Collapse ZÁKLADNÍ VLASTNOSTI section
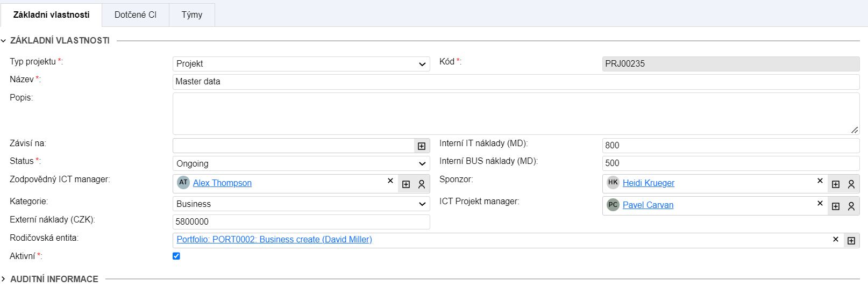 click(x=4, y=41)
